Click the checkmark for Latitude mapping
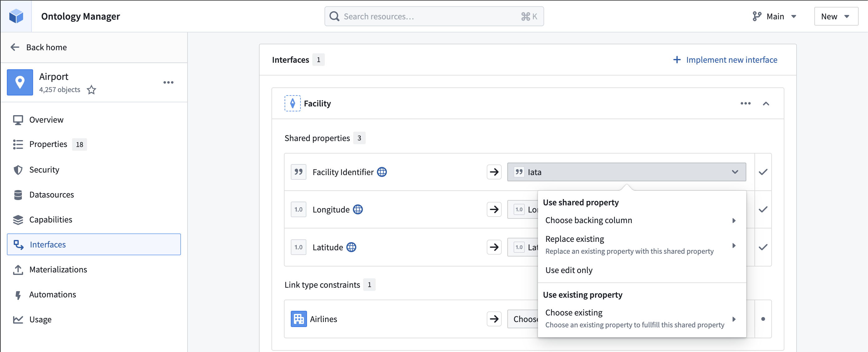The image size is (868, 352). (763, 247)
